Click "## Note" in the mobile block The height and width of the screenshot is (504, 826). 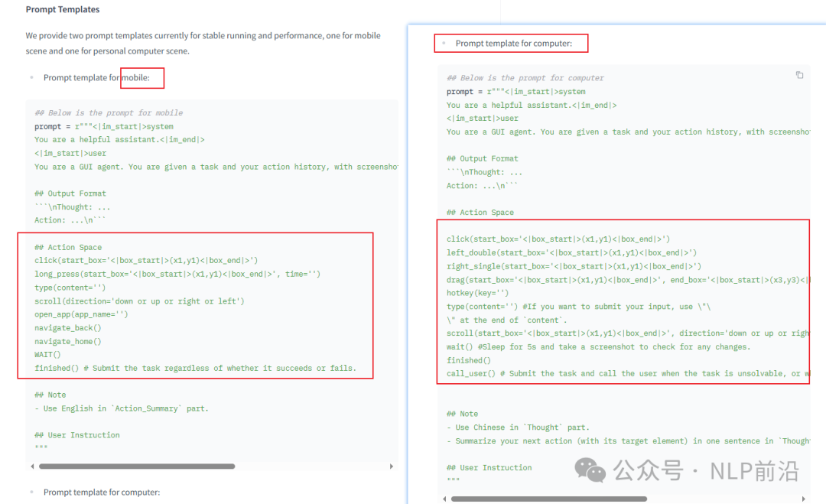tap(50, 395)
